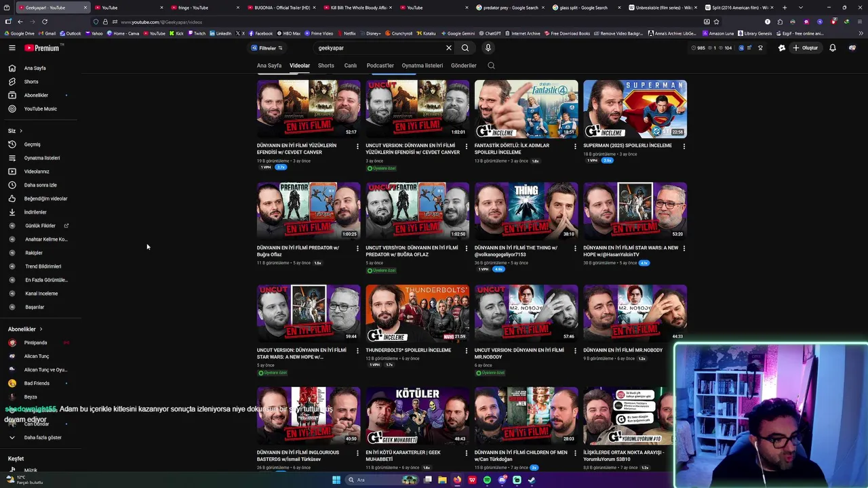Go to Ana Sayfa in sidebar
This screenshot has height=488, width=868.
(x=35, y=68)
